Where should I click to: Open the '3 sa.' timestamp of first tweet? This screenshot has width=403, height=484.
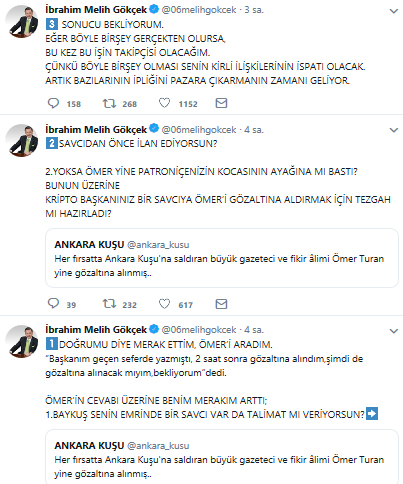click(254, 10)
